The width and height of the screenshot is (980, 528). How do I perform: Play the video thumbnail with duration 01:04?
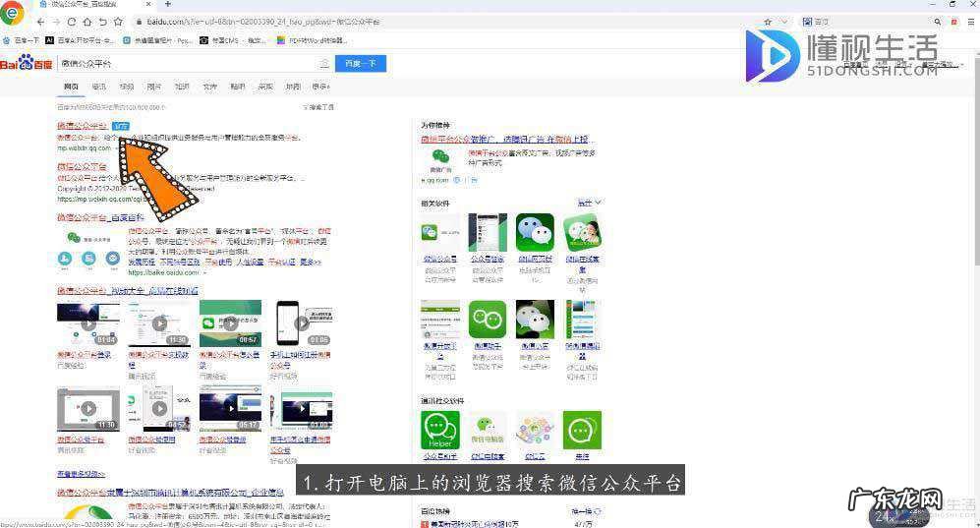pos(88,323)
